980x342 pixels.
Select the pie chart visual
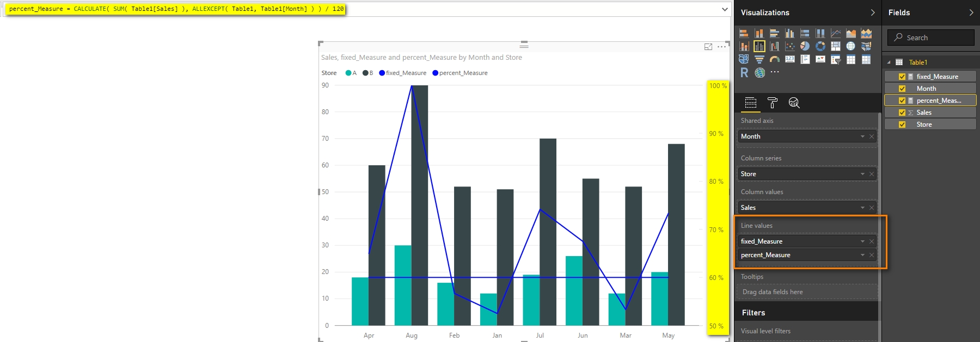(805, 46)
